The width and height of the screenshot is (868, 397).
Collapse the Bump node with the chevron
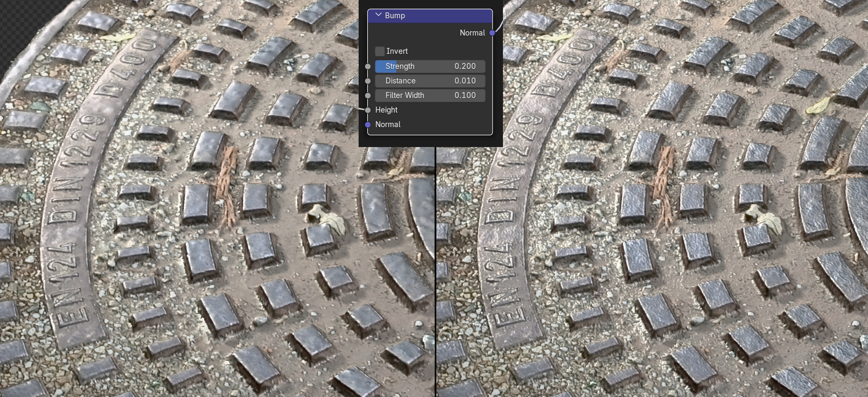tap(378, 15)
